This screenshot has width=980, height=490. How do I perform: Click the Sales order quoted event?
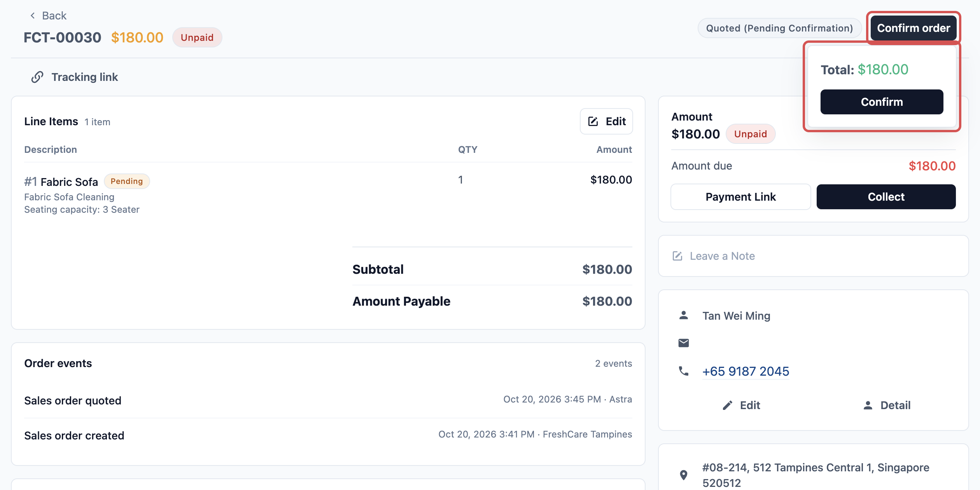[x=73, y=401]
